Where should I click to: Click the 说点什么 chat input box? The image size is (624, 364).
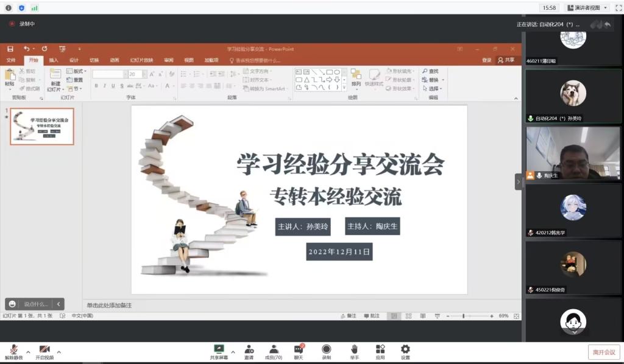(36, 304)
